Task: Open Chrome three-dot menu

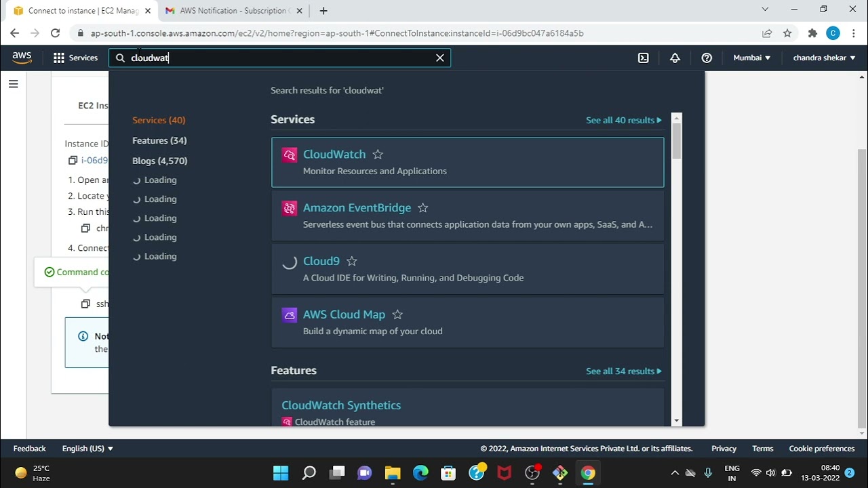Action: point(854,33)
